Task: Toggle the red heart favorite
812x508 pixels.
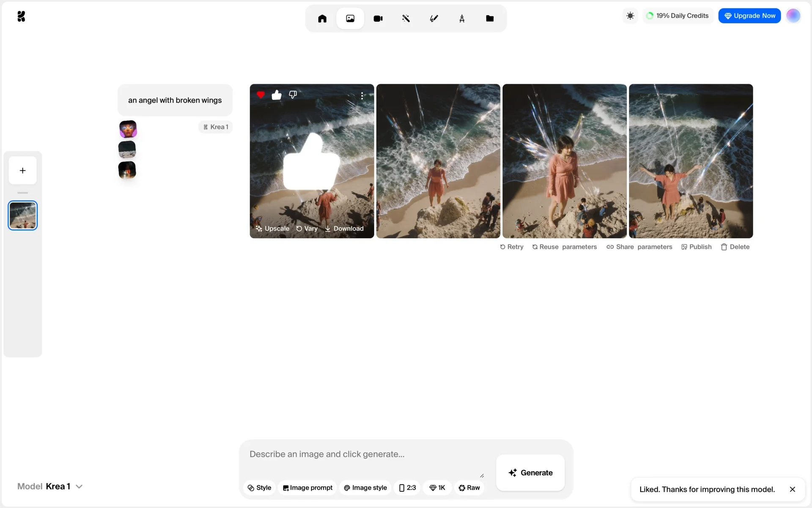Action: coord(261,95)
